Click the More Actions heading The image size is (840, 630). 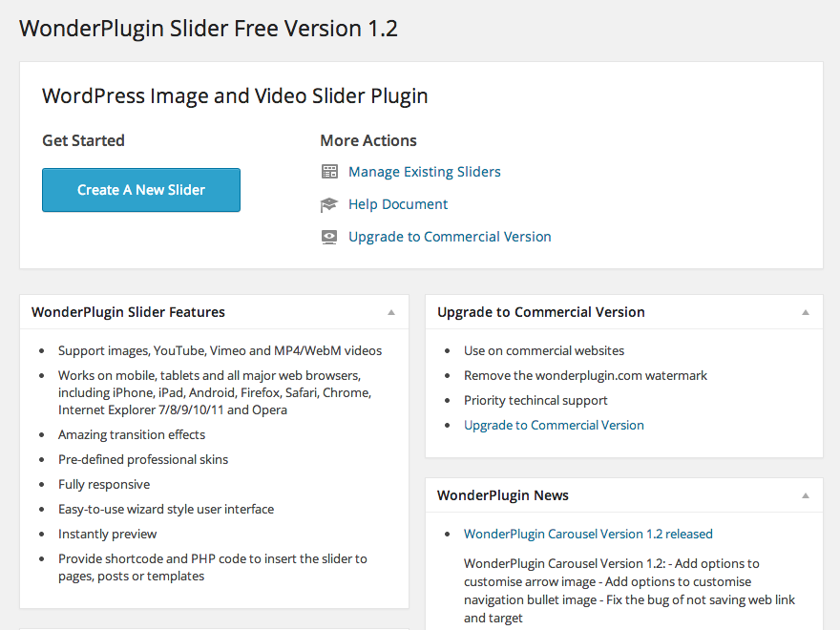pos(367,140)
